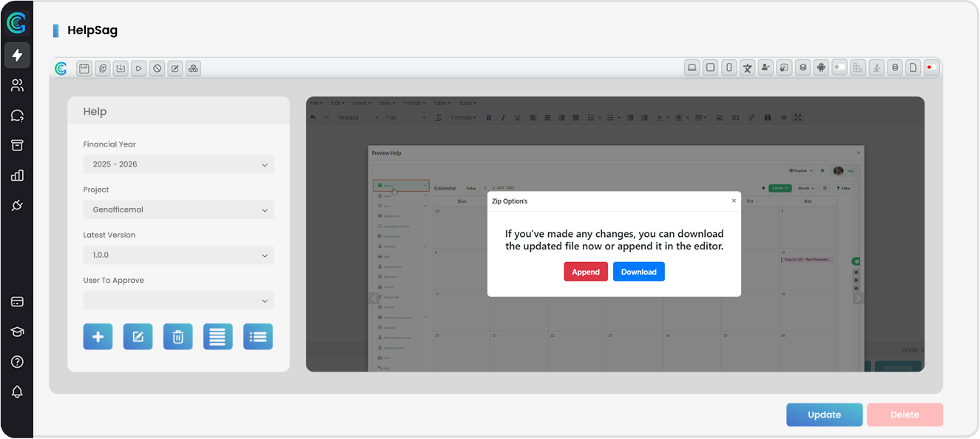This screenshot has width=980, height=439.
Task: Switch to mobile preview icon
Action: (x=729, y=67)
